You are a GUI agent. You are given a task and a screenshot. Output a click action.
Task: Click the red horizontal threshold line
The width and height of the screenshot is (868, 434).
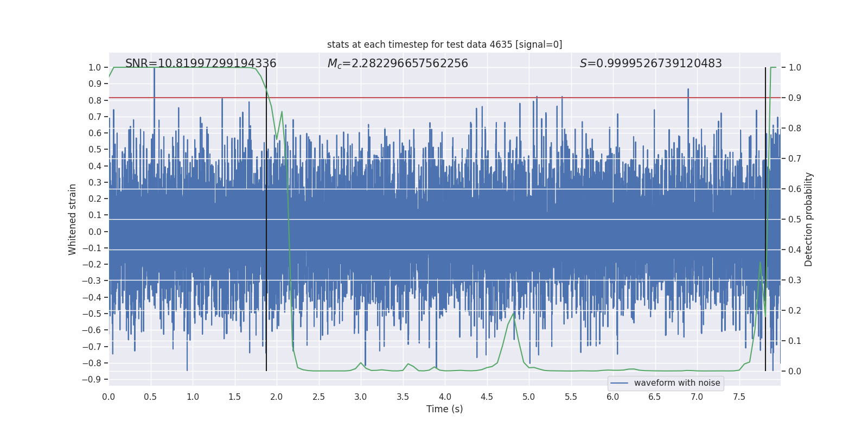coord(434,98)
